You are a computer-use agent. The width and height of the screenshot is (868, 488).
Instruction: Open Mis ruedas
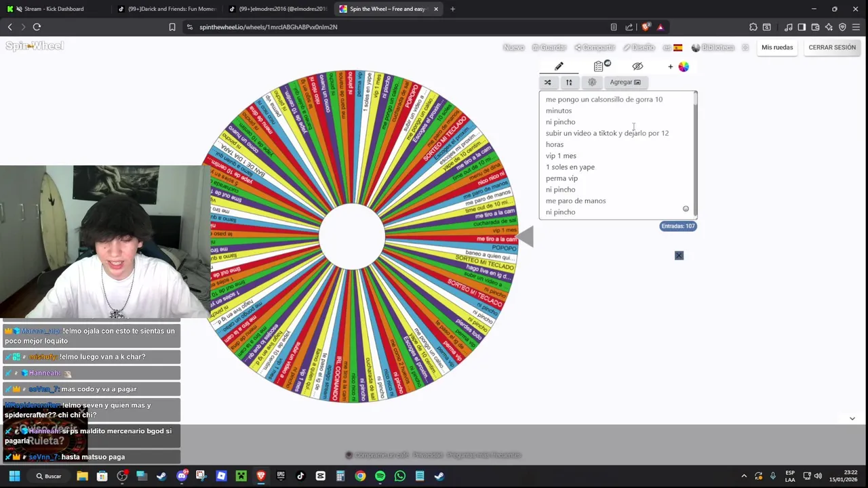click(x=777, y=47)
